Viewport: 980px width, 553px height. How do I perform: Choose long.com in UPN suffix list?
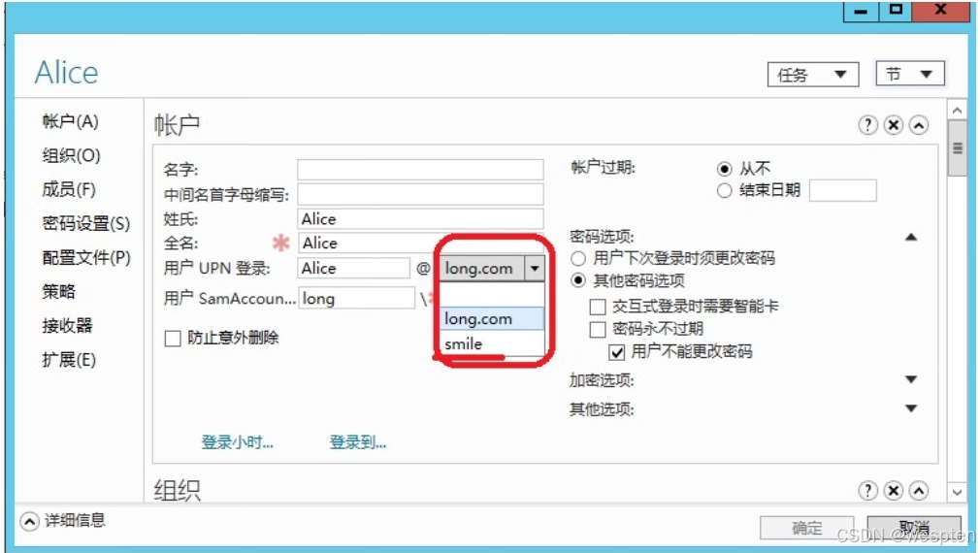tap(491, 318)
